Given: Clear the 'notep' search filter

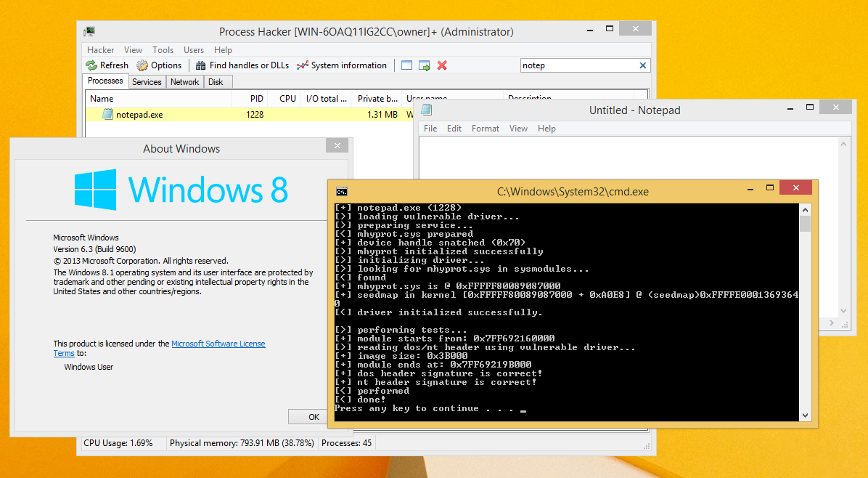Looking at the screenshot, I should pos(643,65).
